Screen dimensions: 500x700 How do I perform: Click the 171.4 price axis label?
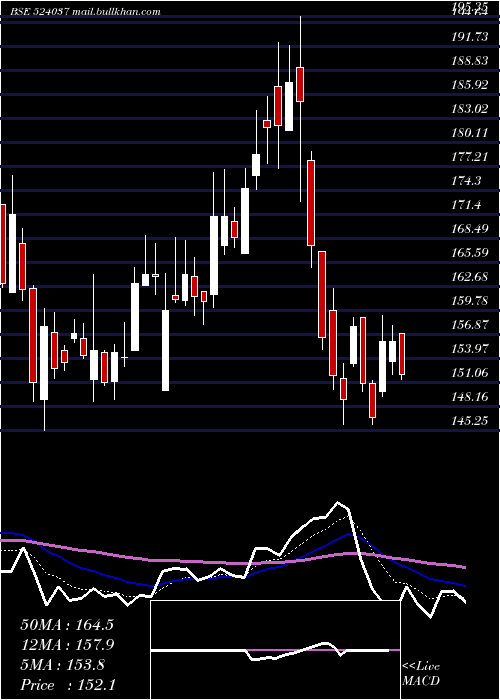pos(467,205)
